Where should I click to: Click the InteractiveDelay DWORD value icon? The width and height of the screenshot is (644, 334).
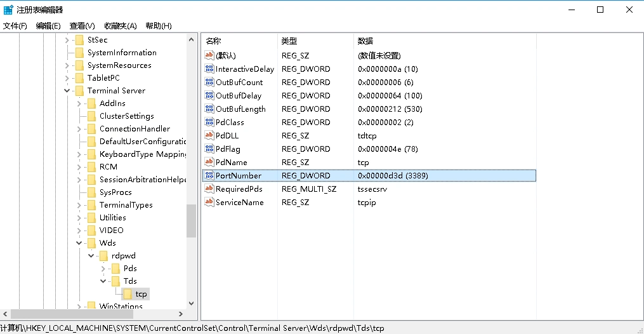tap(209, 69)
